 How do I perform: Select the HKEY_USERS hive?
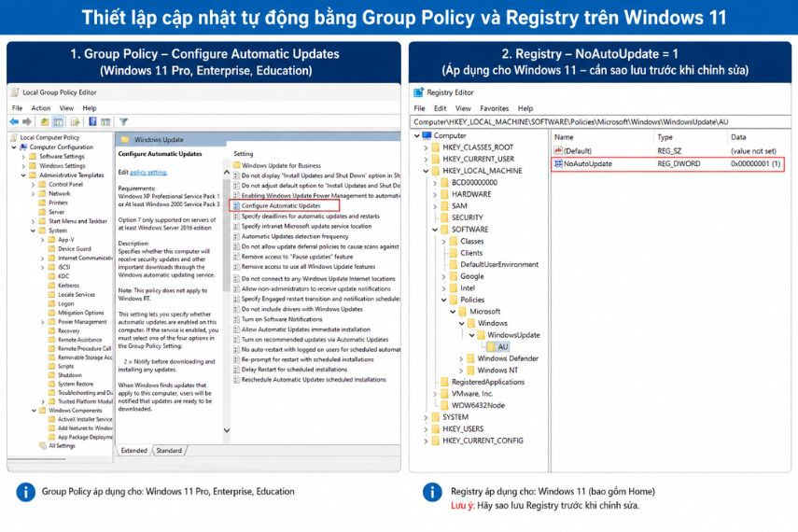tap(463, 428)
